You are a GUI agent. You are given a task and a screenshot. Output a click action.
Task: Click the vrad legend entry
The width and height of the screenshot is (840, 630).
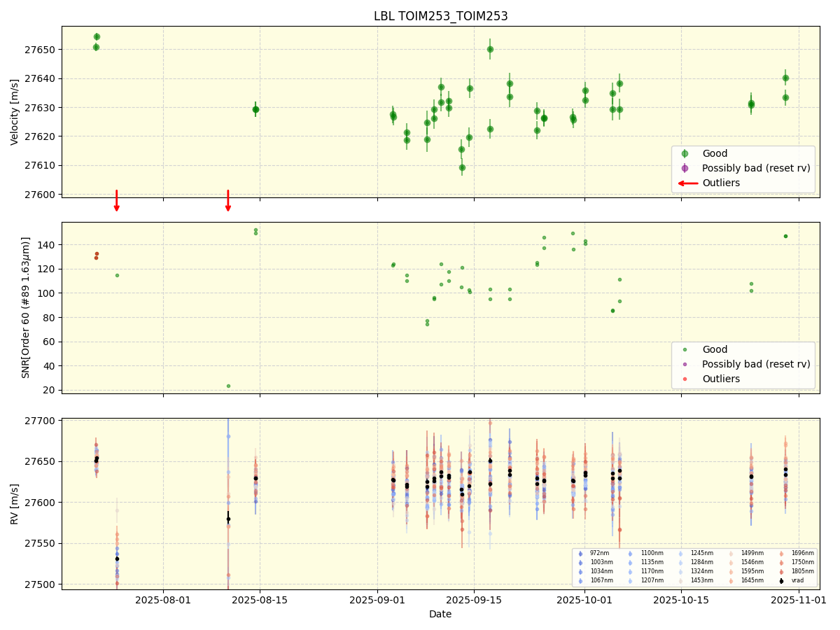pyautogui.click(x=791, y=580)
